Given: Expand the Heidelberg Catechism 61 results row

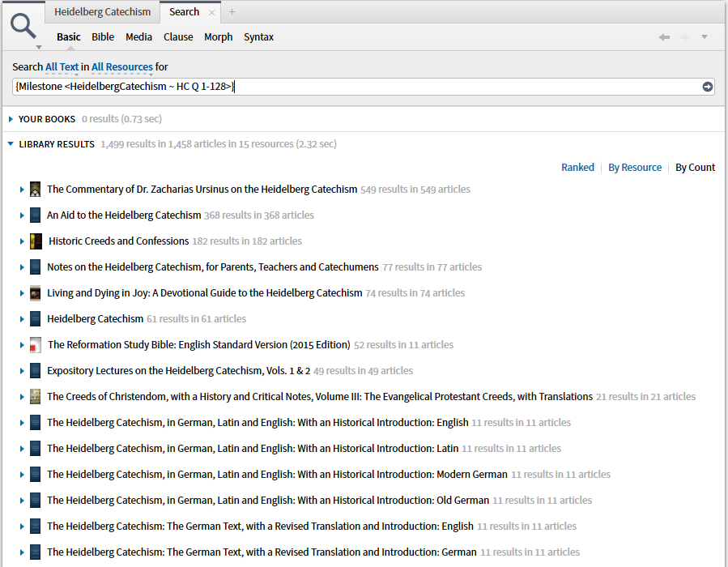Looking at the screenshot, I should (22, 319).
